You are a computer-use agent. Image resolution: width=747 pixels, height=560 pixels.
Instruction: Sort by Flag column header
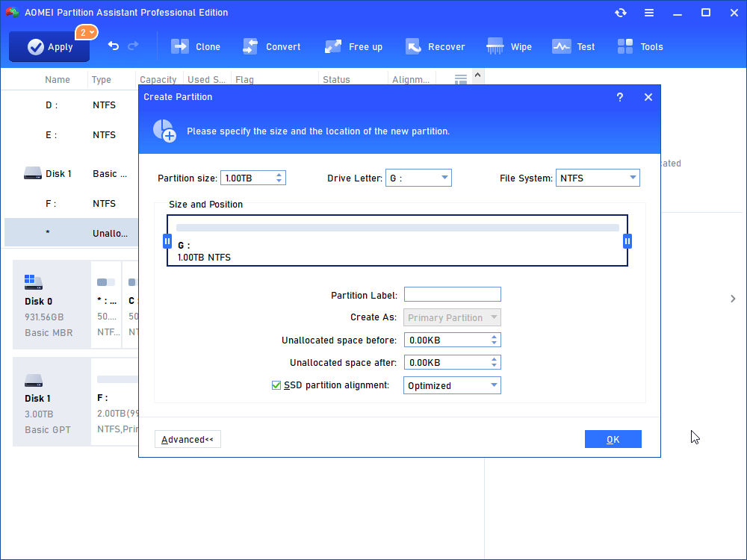point(244,80)
